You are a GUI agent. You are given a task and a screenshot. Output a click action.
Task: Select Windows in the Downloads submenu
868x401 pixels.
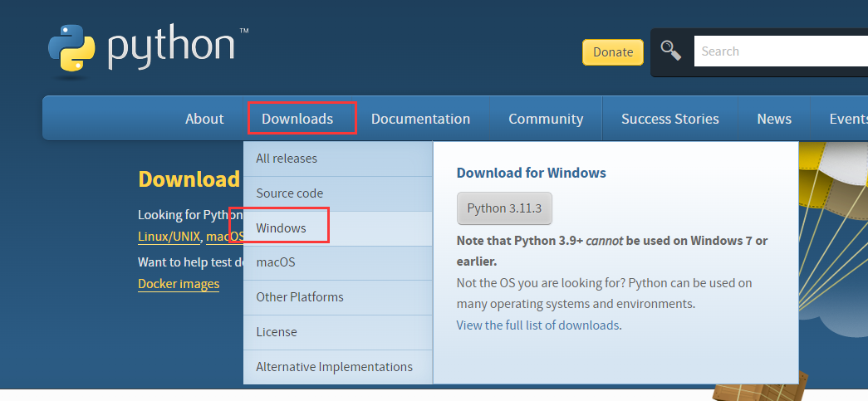pyautogui.click(x=282, y=228)
